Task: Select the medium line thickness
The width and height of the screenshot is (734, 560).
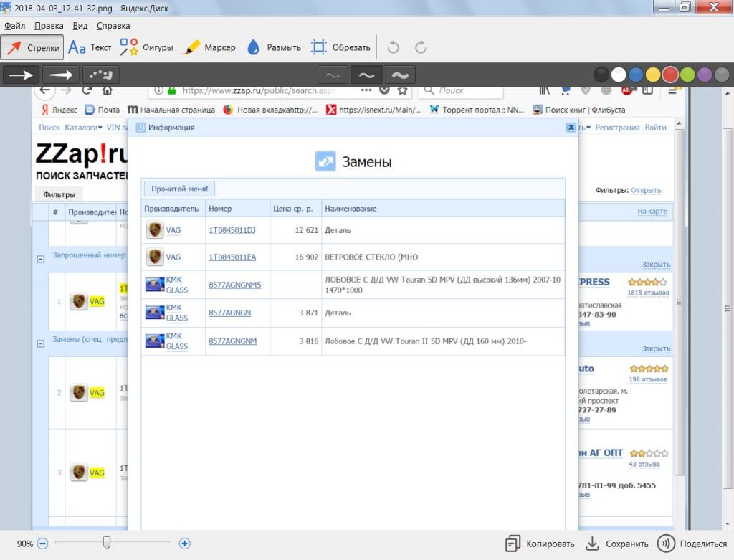Action: [x=366, y=75]
